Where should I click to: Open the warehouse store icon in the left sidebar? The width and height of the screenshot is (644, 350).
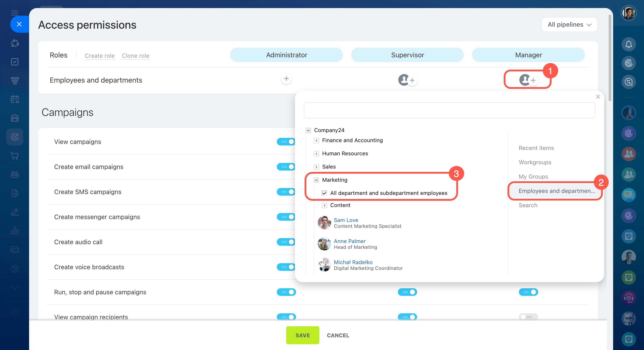click(x=15, y=118)
